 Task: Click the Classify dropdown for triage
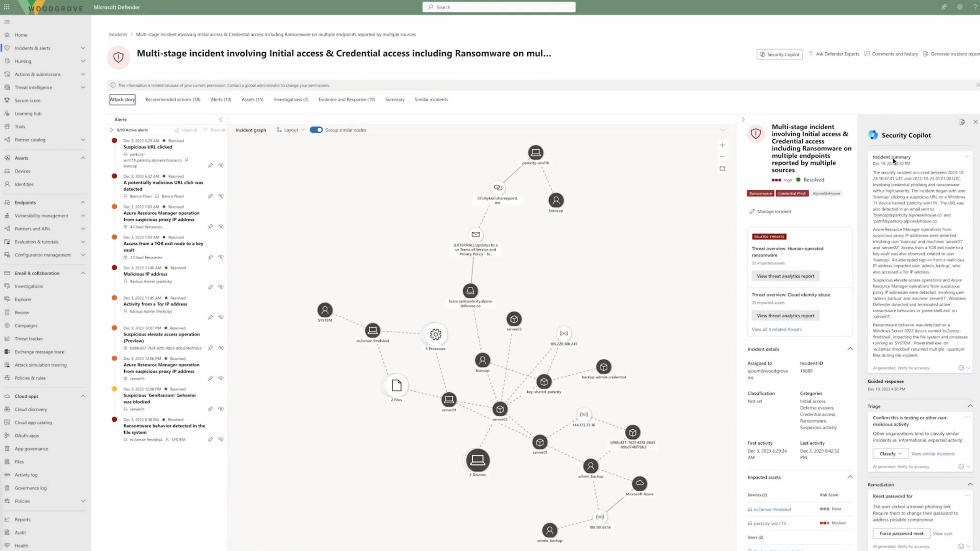[890, 454]
